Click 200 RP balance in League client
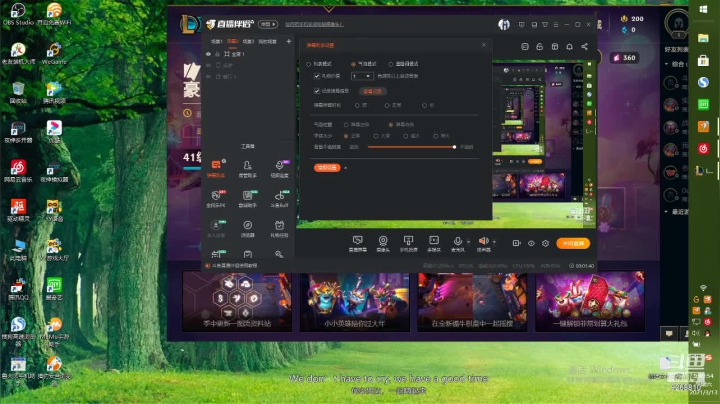This screenshot has height=404, width=720. click(632, 19)
